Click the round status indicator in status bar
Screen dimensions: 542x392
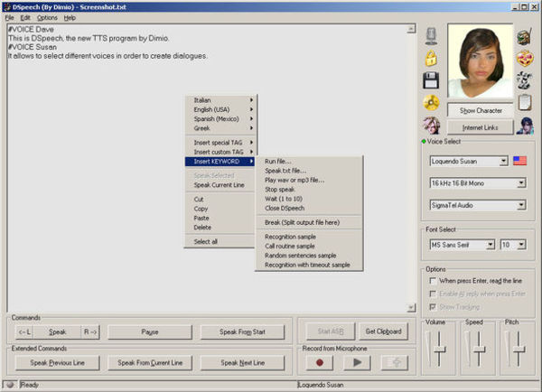(10, 385)
